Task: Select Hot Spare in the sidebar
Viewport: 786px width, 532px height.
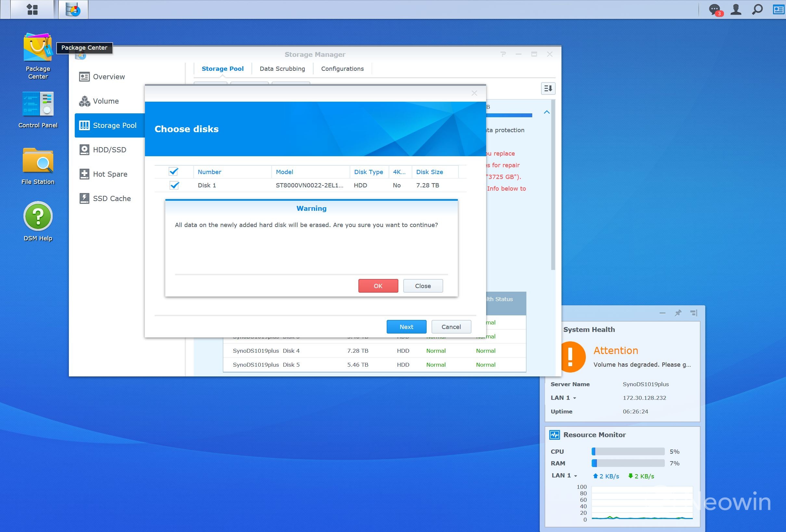Action: pos(110,174)
